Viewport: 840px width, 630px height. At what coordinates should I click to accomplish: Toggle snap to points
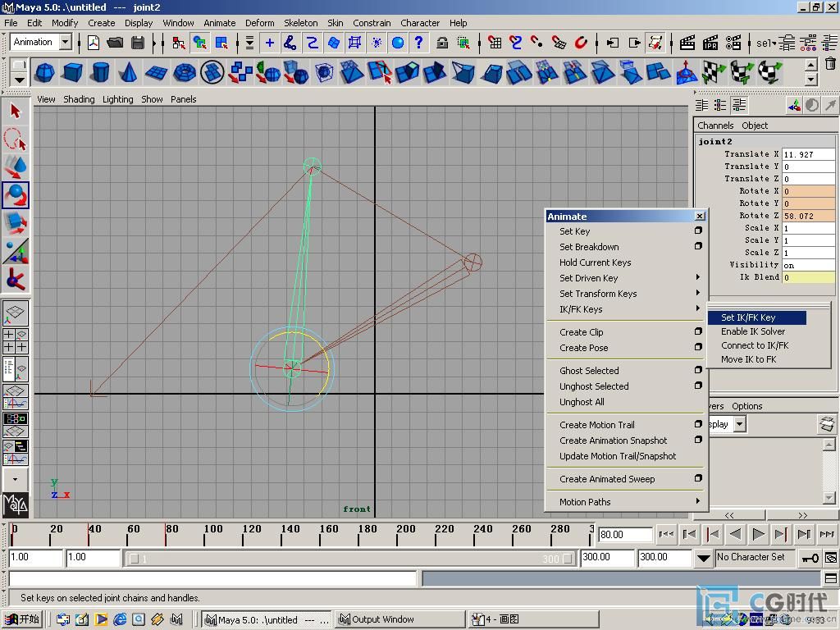[x=536, y=43]
